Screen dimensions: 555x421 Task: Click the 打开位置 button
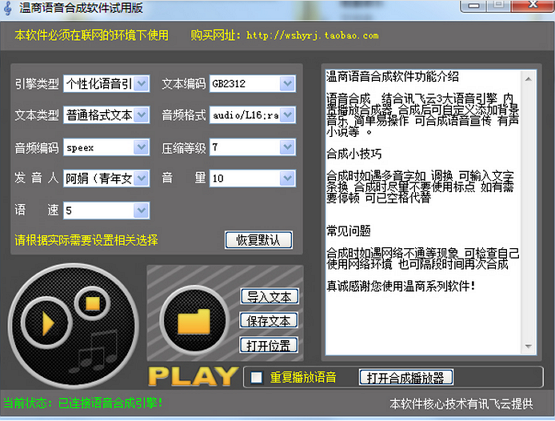268,345
